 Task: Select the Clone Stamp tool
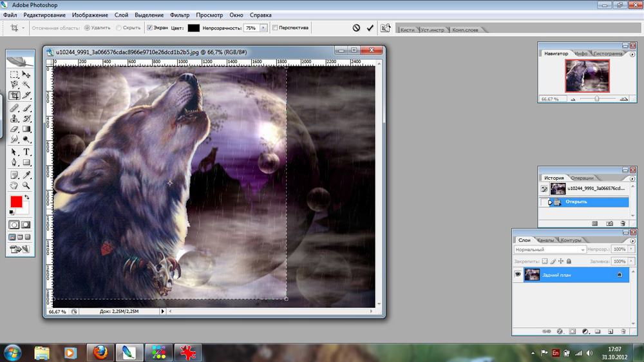(14, 119)
